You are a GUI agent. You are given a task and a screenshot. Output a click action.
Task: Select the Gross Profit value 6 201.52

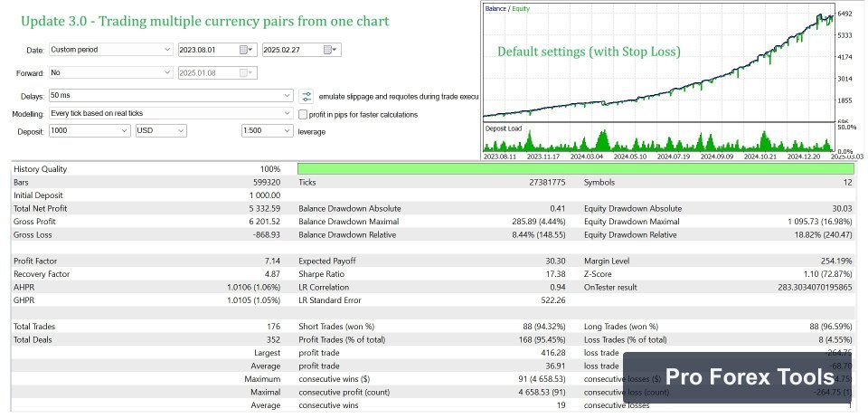[x=265, y=222]
